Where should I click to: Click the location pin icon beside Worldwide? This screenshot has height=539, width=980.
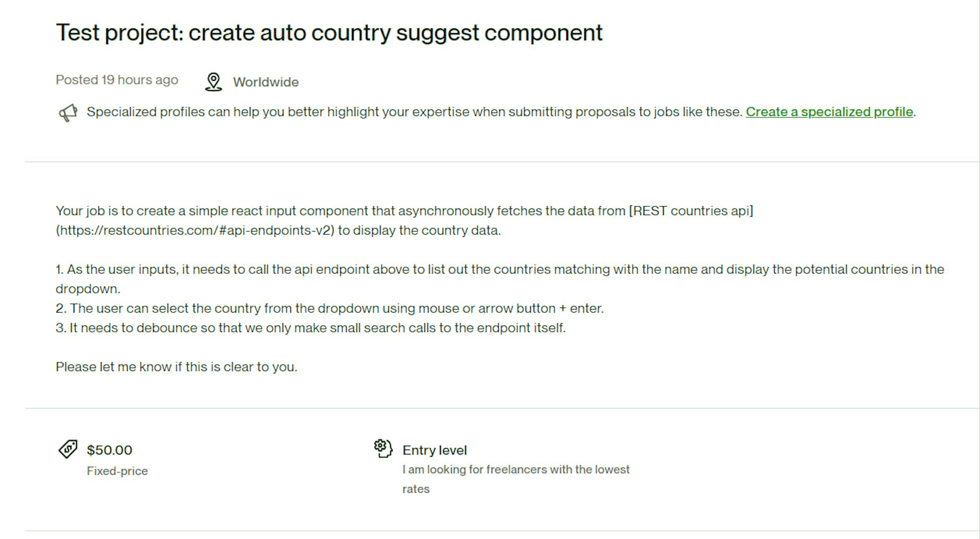[213, 82]
